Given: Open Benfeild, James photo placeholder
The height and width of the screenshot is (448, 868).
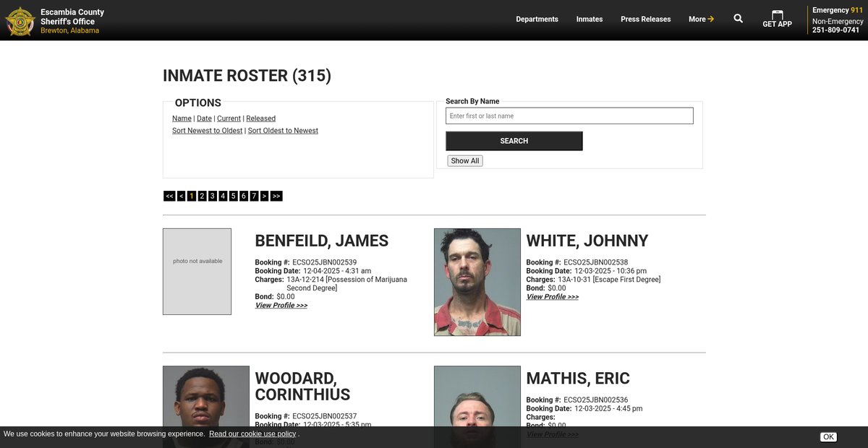Looking at the screenshot, I should (x=197, y=272).
